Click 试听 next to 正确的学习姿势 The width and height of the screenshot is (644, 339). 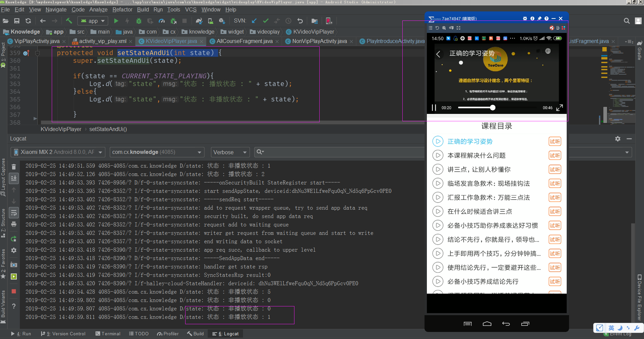555,141
